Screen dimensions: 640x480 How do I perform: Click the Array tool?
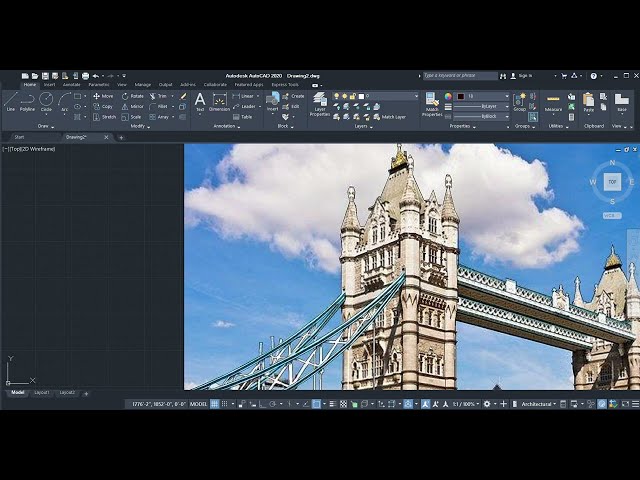tap(159, 117)
